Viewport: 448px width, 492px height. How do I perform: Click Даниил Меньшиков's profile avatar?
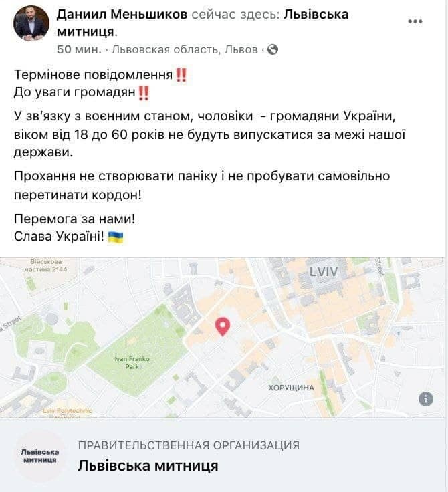point(31,24)
